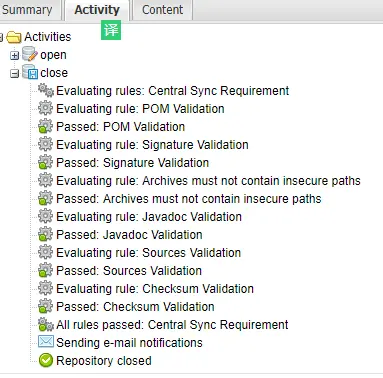Select 'Evaluating rule: Javadoc Validation' text
Image resolution: width=383 pixels, height=378 pixels.
tap(149, 217)
